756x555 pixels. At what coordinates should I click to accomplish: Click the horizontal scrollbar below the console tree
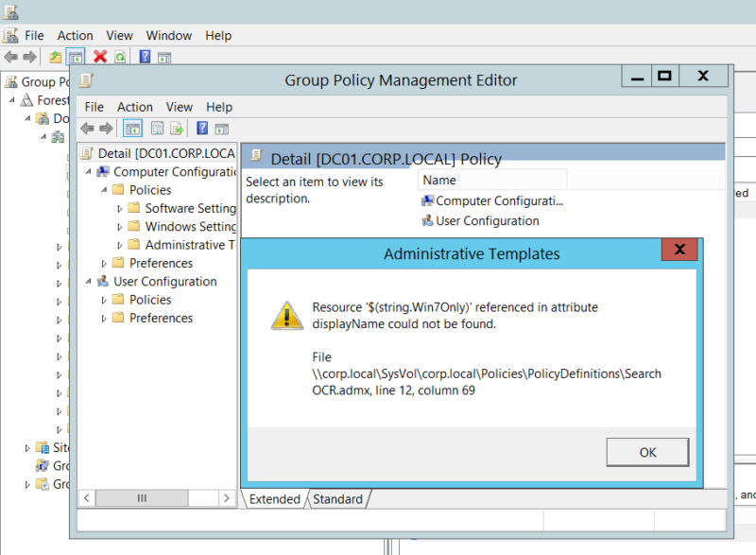[x=142, y=497]
